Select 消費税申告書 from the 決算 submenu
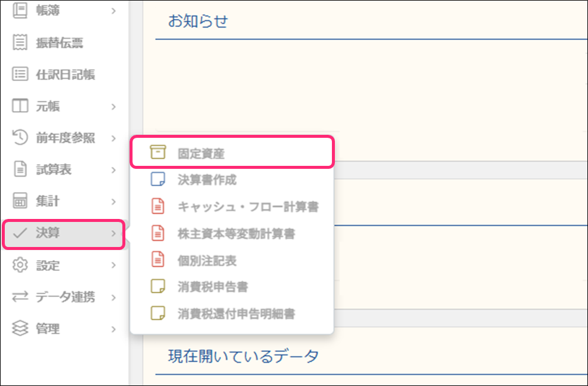The image size is (588, 386). pyautogui.click(x=213, y=287)
